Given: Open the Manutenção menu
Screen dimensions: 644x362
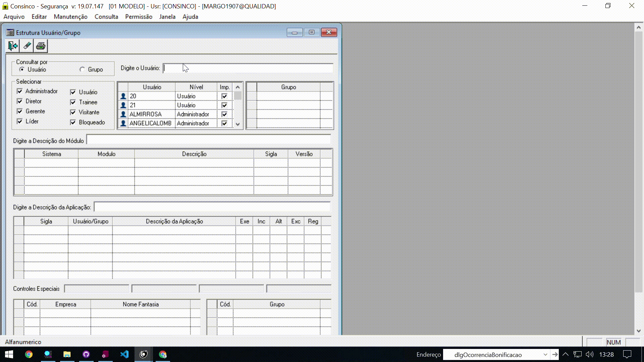Looking at the screenshot, I should pyautogui.click(x=70, y=16).
